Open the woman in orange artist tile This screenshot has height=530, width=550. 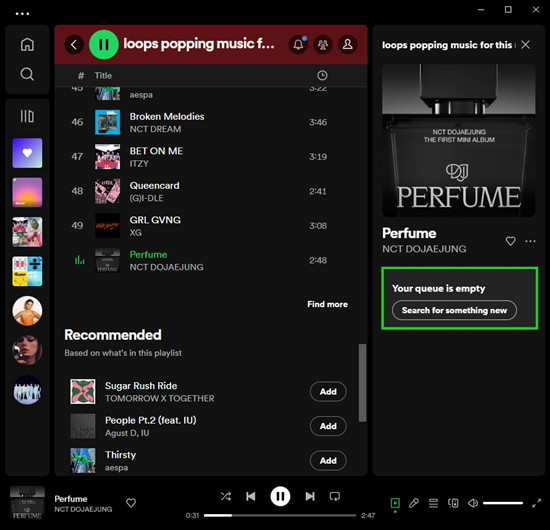pyautogui.click(x=27, y=310)
